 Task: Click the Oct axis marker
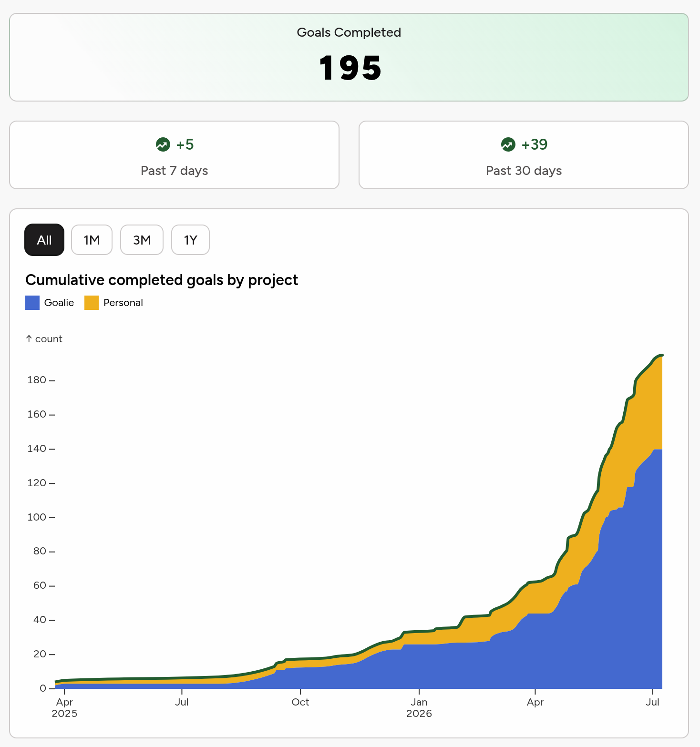[300, 702]
